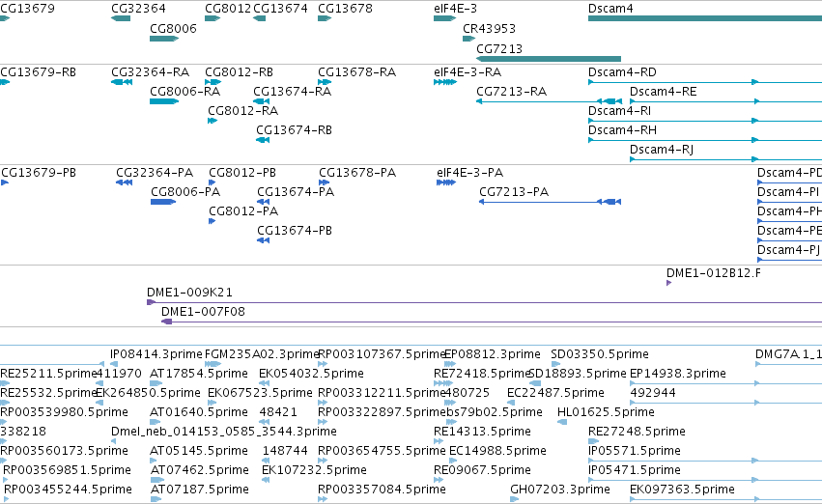Screen dimensions: 822x504
Task: Click the CG32364-PA protein label
Action: (x=155, y=173)
